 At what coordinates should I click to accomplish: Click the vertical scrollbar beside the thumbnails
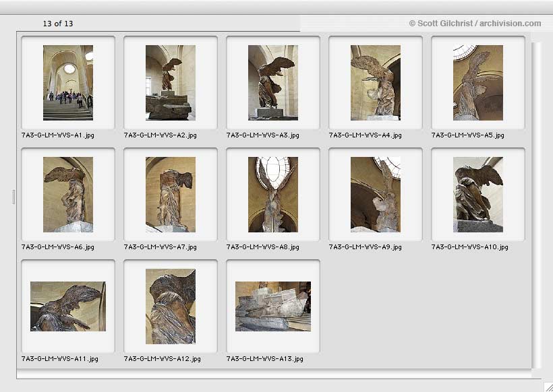(536, 205)
